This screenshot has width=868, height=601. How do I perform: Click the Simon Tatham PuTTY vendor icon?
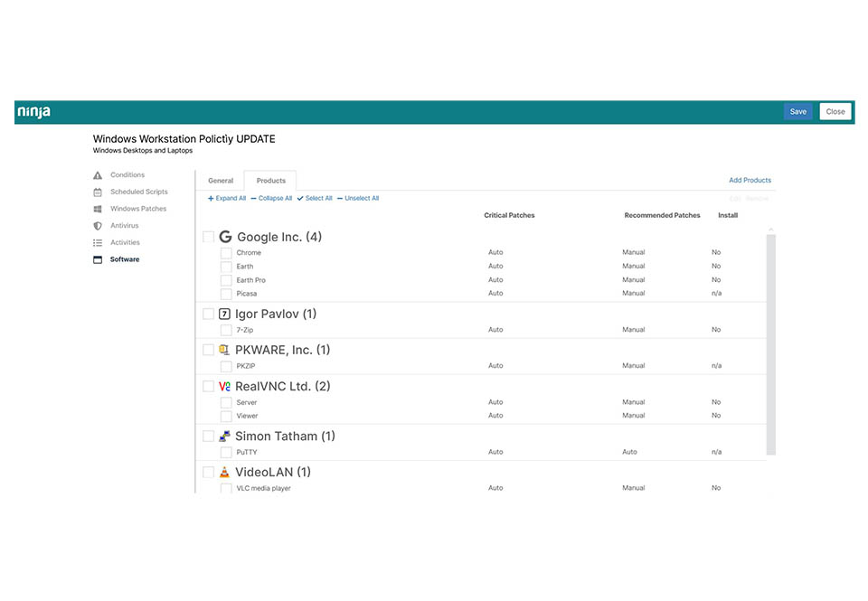pyautogui.click(x=224, y=437)
